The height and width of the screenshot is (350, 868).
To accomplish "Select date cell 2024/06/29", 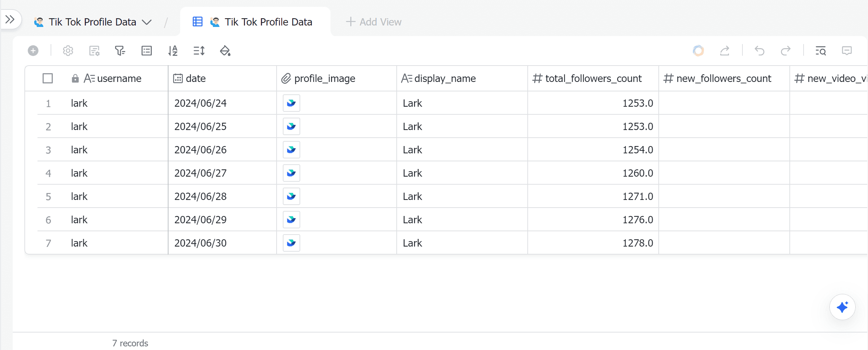I will click(x=222, y=220).
